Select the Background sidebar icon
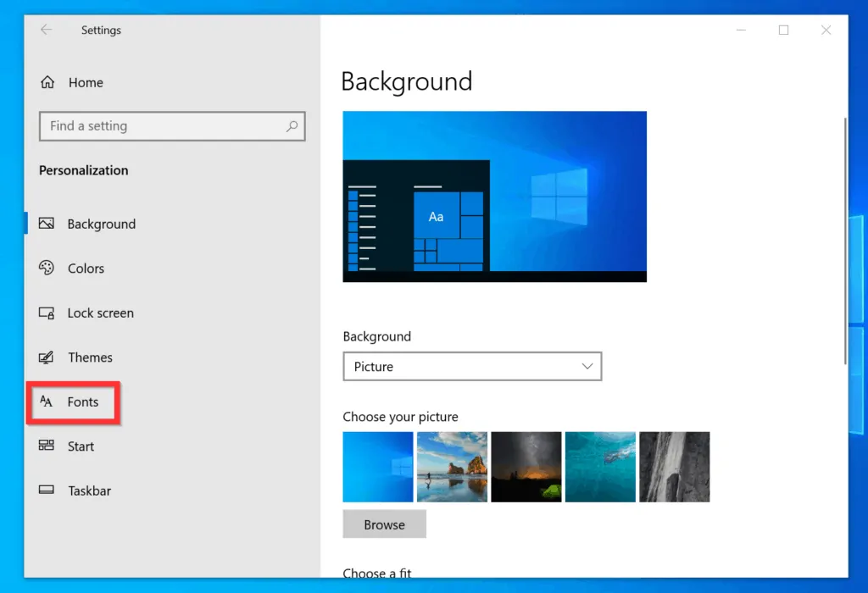This screenshot has height=593, width=868. [x=48, y=224]
